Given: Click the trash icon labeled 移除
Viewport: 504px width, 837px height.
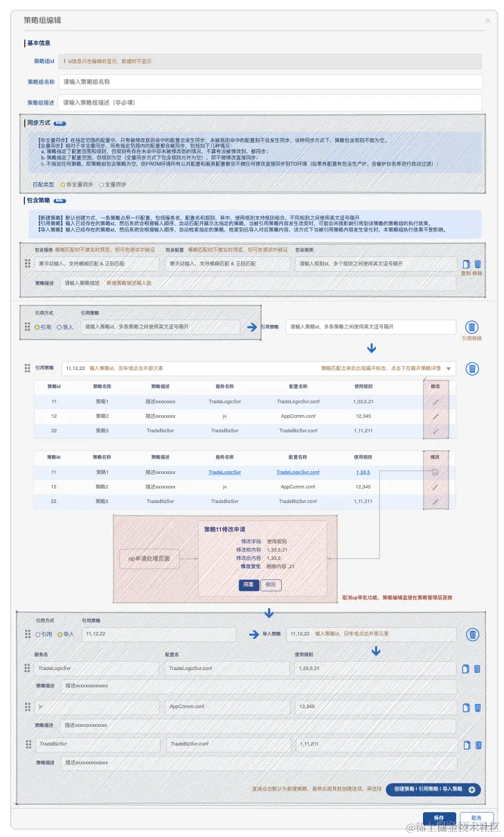Looking at the screenshot, I should tap(478, 264).
